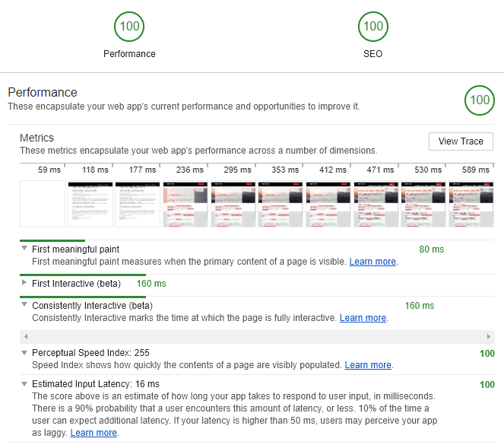Screen dimensions: 504x448
Task: Collapse the Consistently Interactive (beta) metric
Action: [24, 305]
